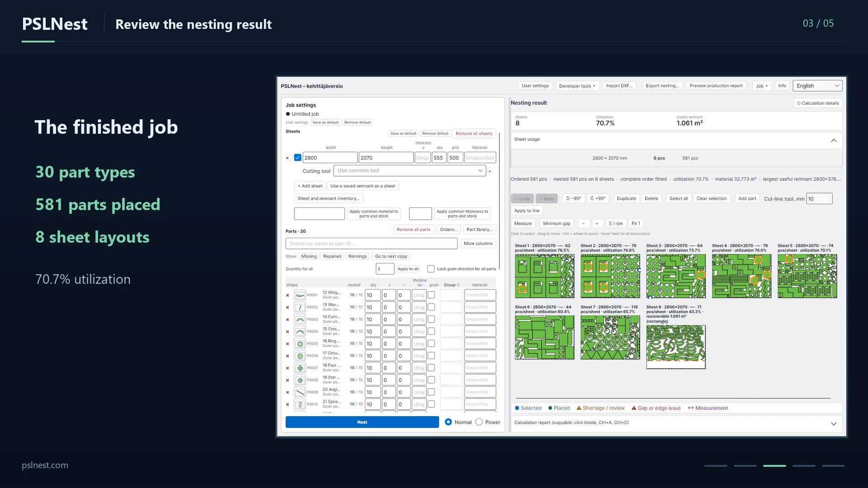This screenshot has width=868, height=488.
Task: Click the zoom out minus button
Action: (x=583, y=223)
